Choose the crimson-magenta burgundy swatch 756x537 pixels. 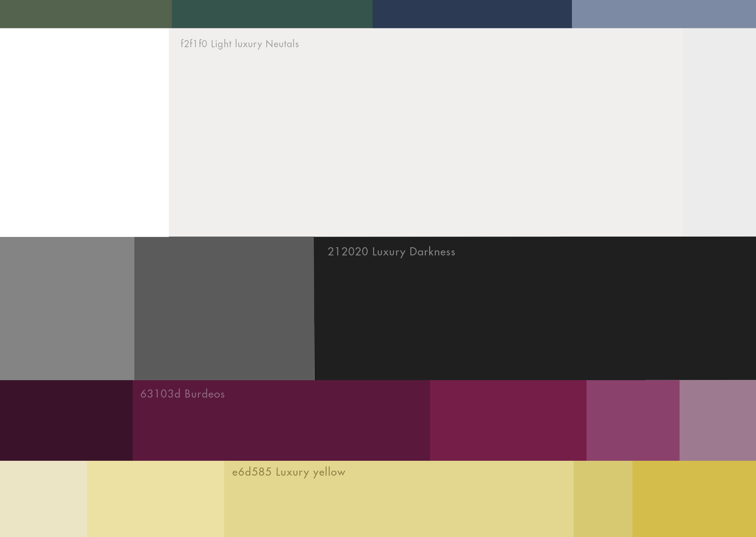508,420
